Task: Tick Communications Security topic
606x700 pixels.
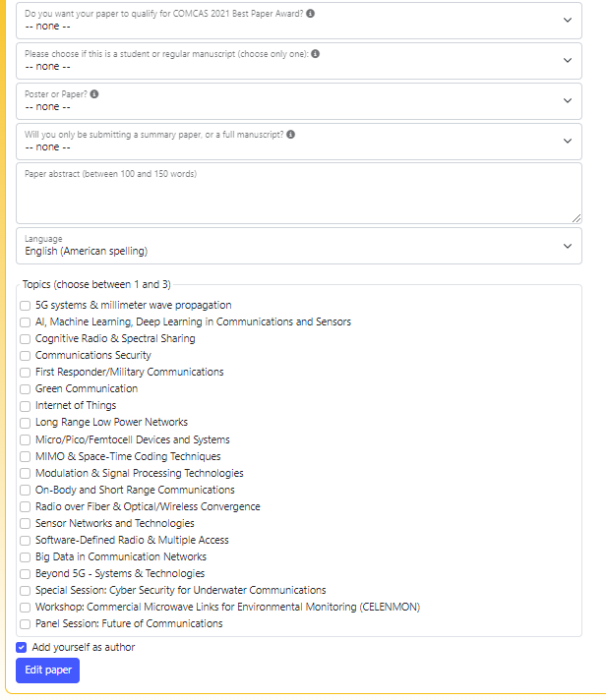Action: coord(25,356)
